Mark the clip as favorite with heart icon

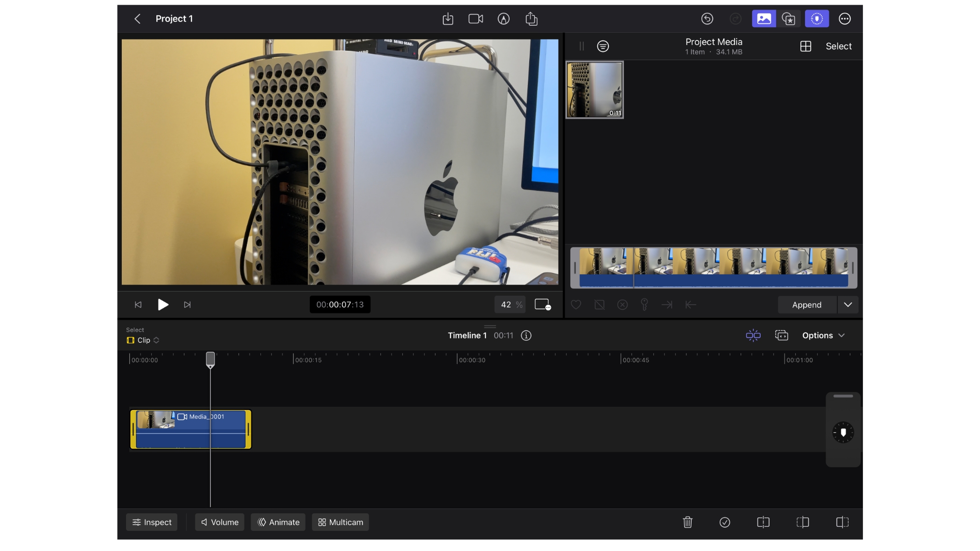[576, 305]
